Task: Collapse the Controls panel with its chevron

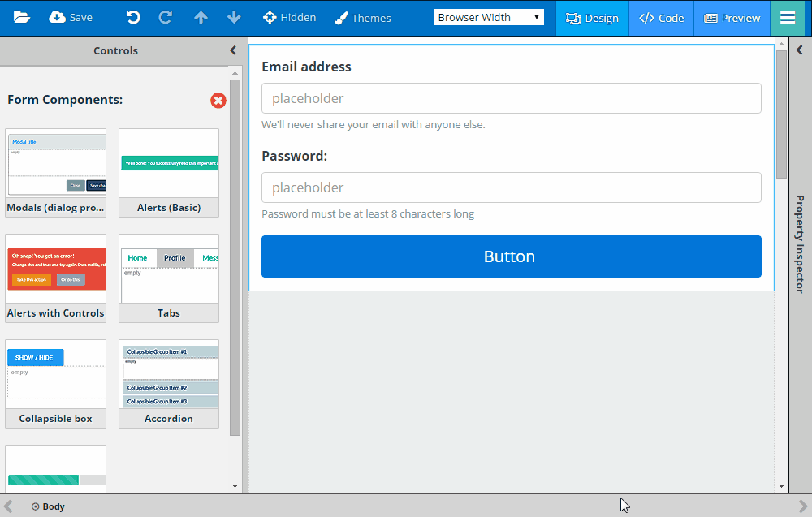Action: pos(232,50)
